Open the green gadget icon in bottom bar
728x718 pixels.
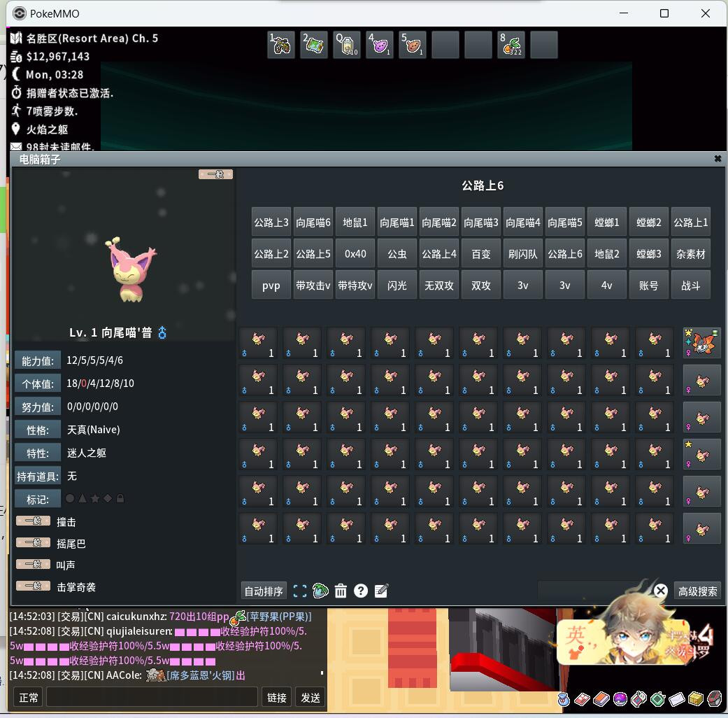(658, 699)
